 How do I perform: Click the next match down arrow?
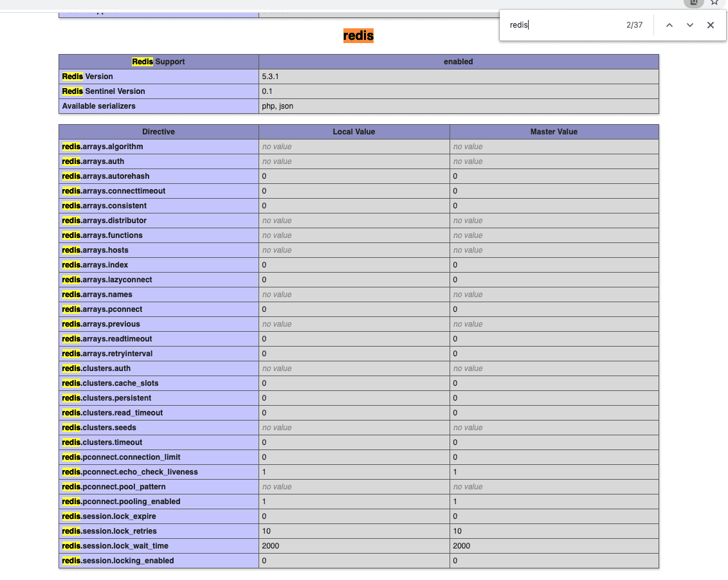[689, 24]
